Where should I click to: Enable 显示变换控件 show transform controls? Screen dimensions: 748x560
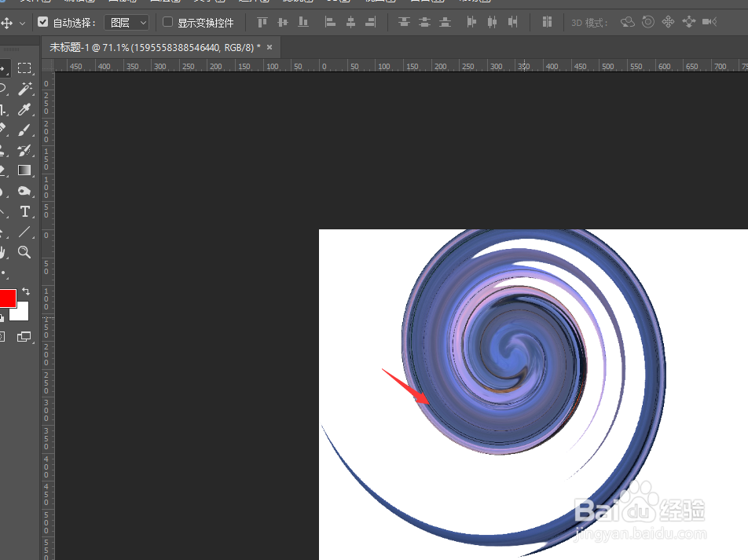click(x=167, y=22)
